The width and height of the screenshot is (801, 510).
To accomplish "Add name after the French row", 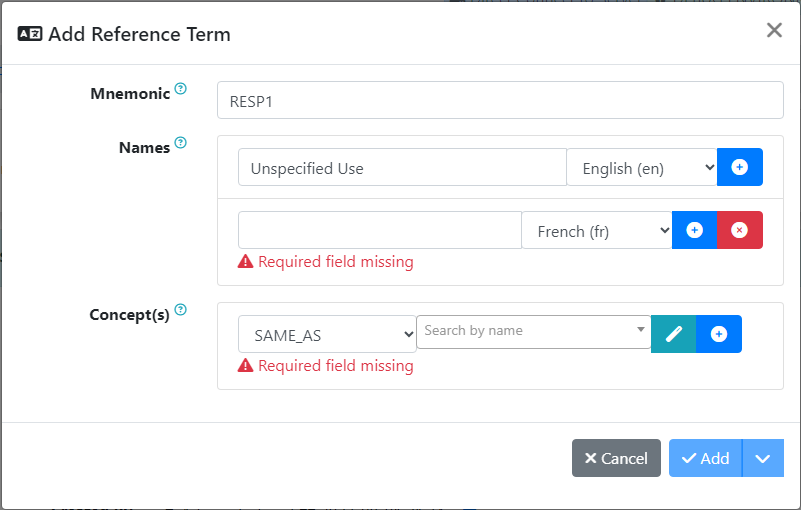I will [x=695, y=230].
